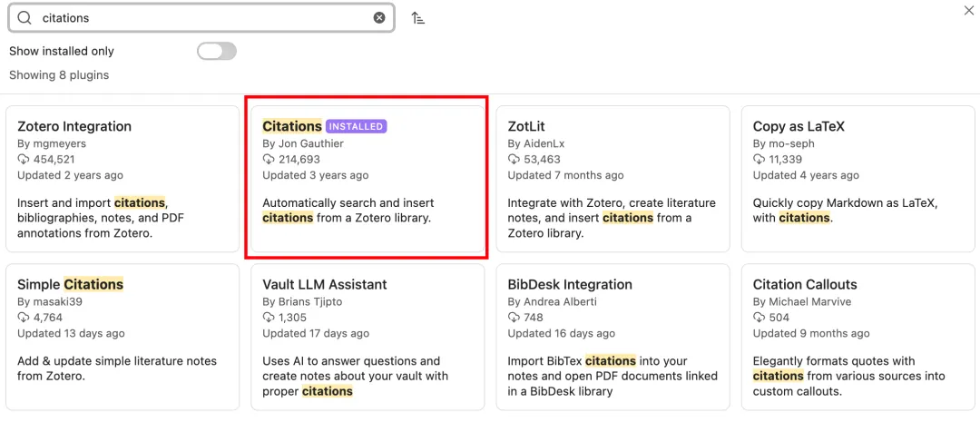Click the download count icon for Zotero Integration
Screen dimensions: 980x422
pyautogui.click(x=24, y=160)
